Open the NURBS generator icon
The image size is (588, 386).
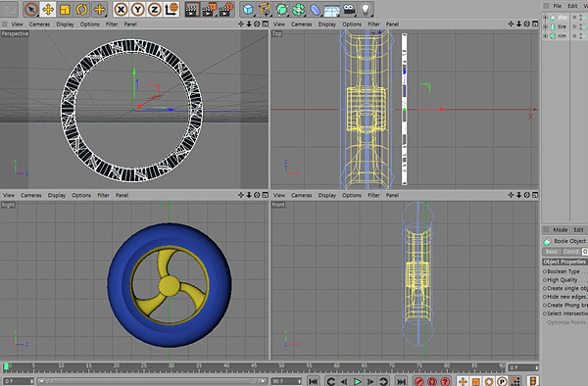281,10
